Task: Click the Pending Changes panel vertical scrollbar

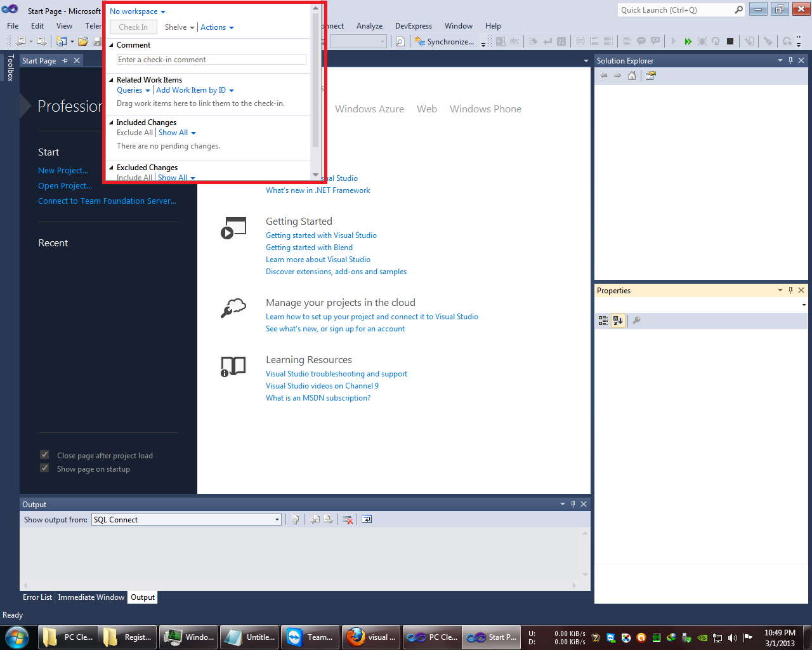Action: click(x=315, y=93)
